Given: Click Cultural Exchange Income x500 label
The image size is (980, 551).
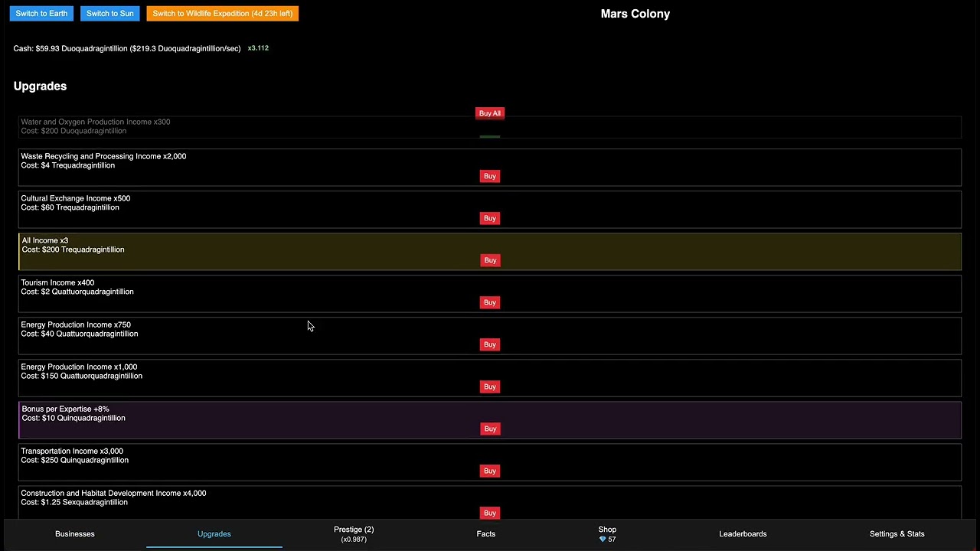Looking at the screenshot, I should point(75,198).
